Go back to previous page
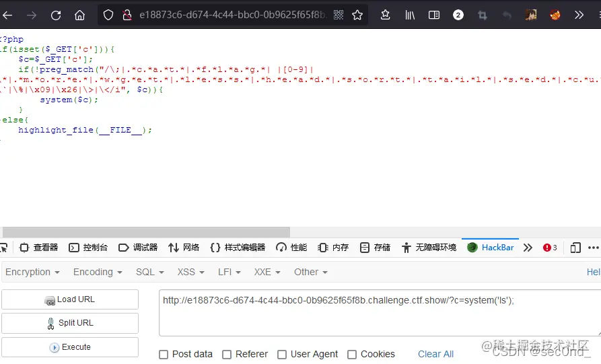Screen dimensions: 601x364 7,15
